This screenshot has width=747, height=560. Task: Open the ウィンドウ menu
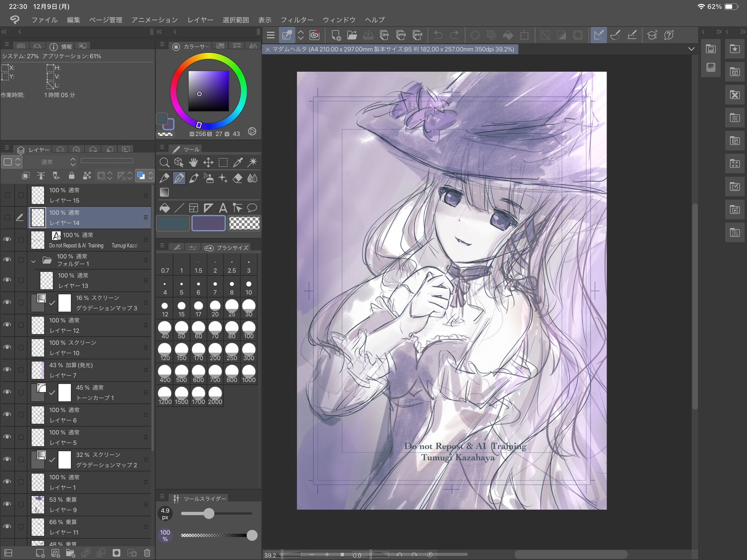coord(339,20)
